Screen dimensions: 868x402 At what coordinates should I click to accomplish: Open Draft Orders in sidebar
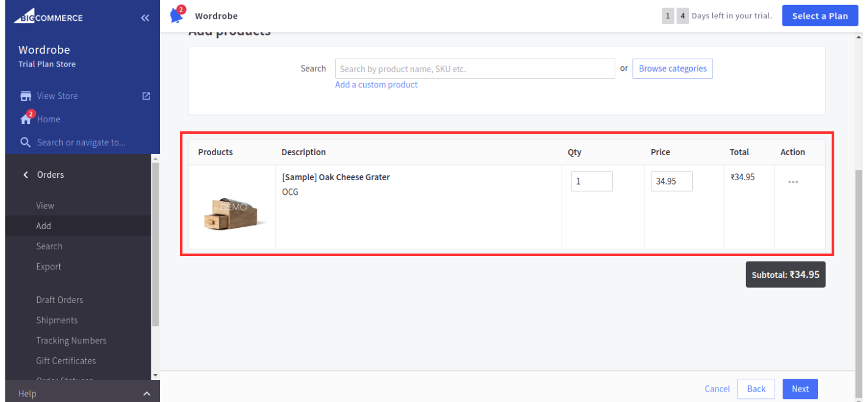coord(60,300)
